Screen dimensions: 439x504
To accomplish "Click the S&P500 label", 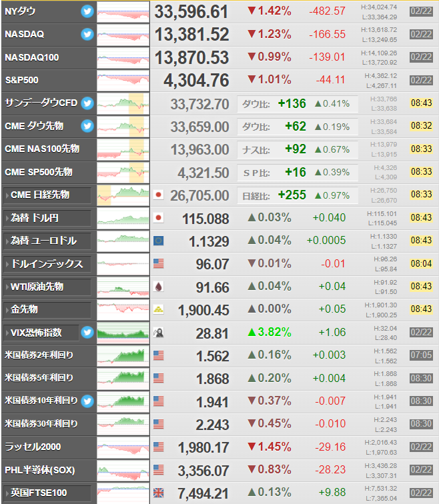I will point(21,80).
